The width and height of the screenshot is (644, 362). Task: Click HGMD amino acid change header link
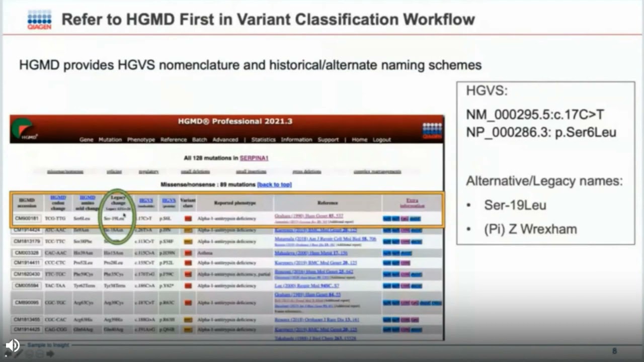click(x=87, y=198)
